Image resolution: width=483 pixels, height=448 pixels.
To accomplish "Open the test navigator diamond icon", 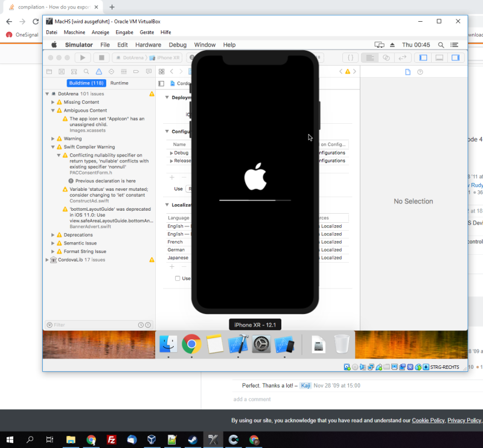I will (x=111, y=71).
